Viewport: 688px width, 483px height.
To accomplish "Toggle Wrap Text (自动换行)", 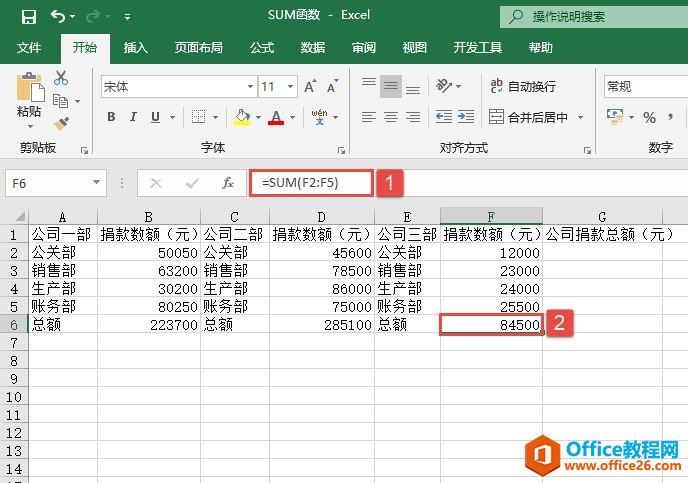I will click(x=522, y=87).
